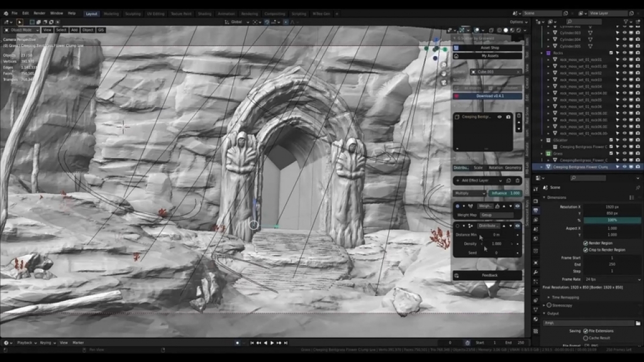Viewport: 644px width, 362px height.
Task: Open the viewport View menu
Action: pos(47,30)
